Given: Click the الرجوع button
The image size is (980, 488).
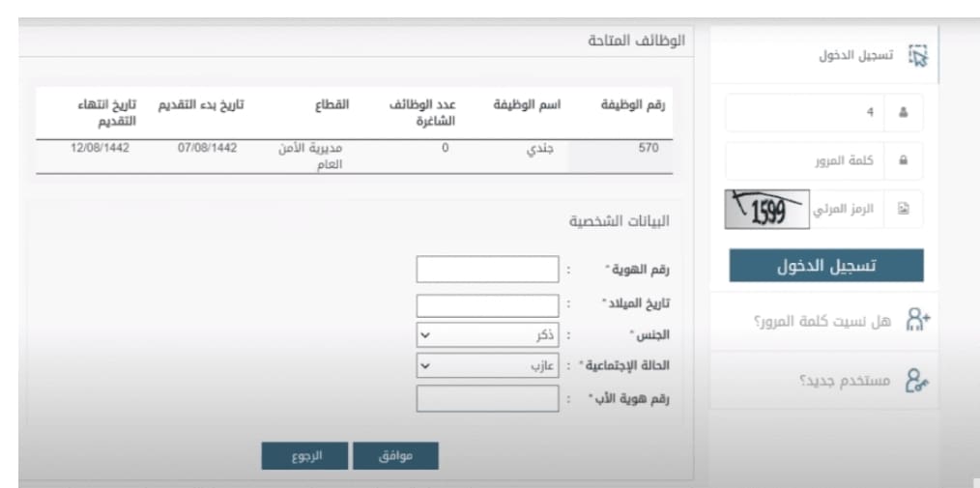Looking at the screenshot, I should tap(304, 456).
